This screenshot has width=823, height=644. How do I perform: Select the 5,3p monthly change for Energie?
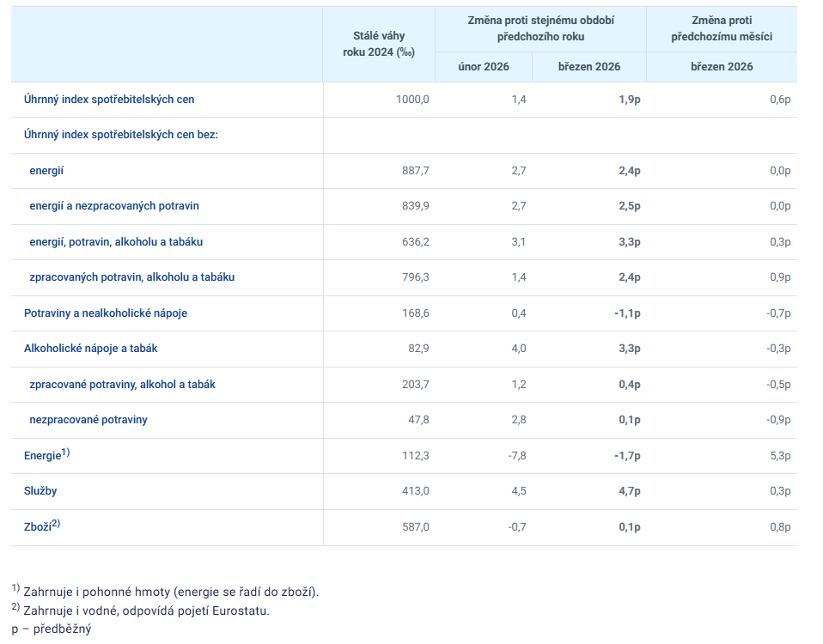pyautogui.click(x=779, y=456)
